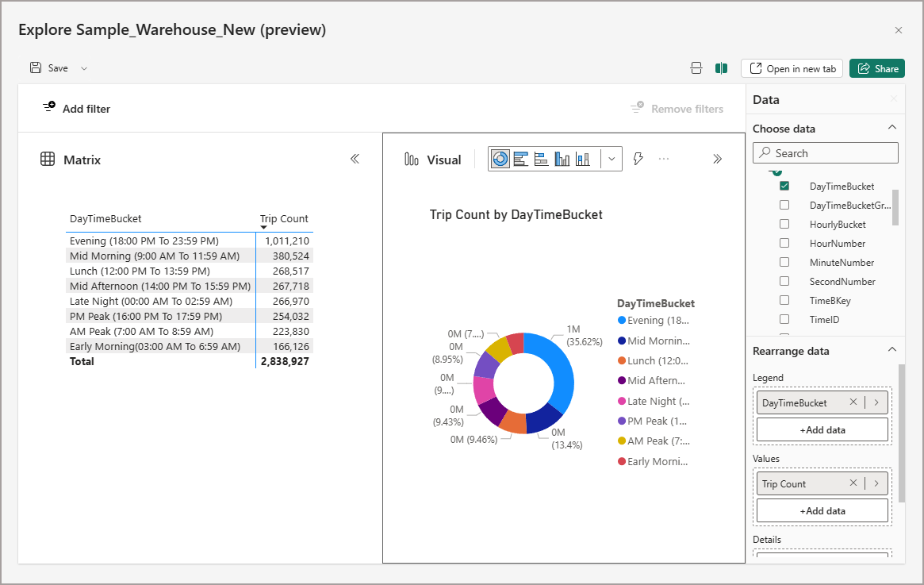Click the Add filter option
The width and height of the screenshot is (924, 585).
tap(75, 108)
